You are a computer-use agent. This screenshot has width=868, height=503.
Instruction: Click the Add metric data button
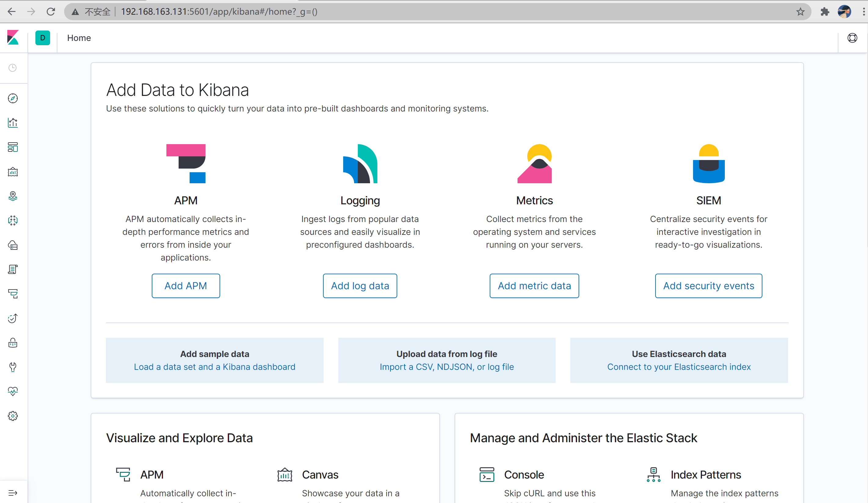[535, 286]
